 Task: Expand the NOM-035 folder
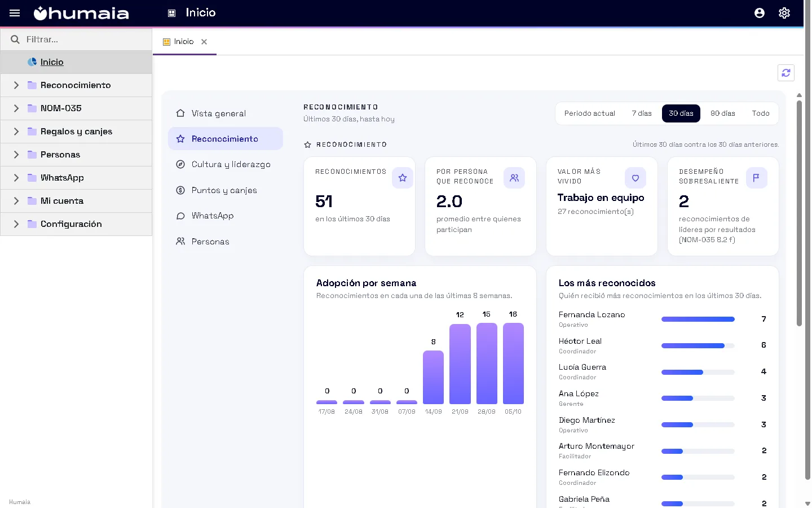tap(16, 108)
